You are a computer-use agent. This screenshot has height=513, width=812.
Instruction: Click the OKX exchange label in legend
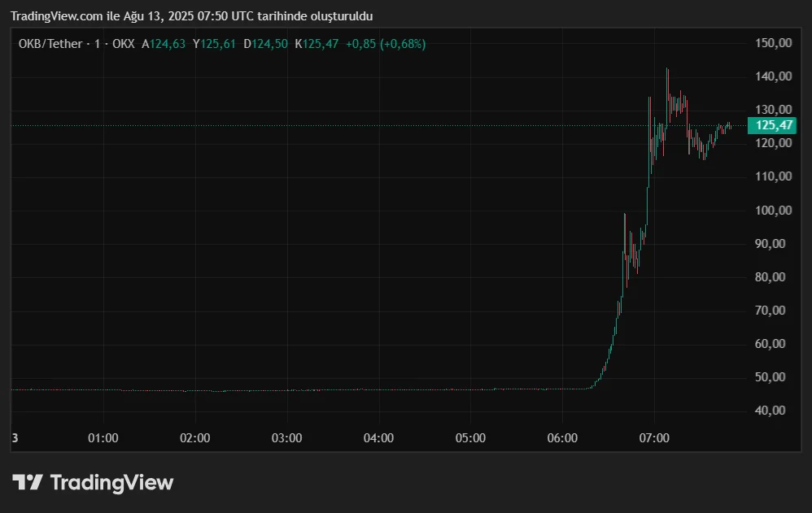[123, 44]
